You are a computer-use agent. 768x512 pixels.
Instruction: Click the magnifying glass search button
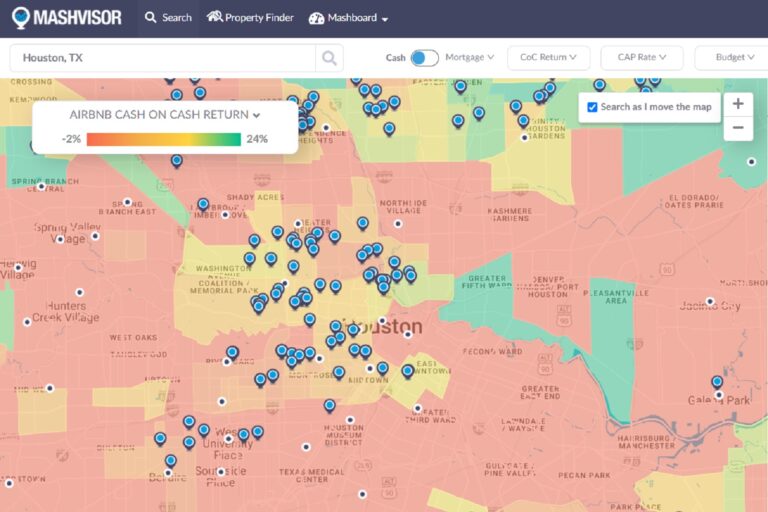click(329, 58)
